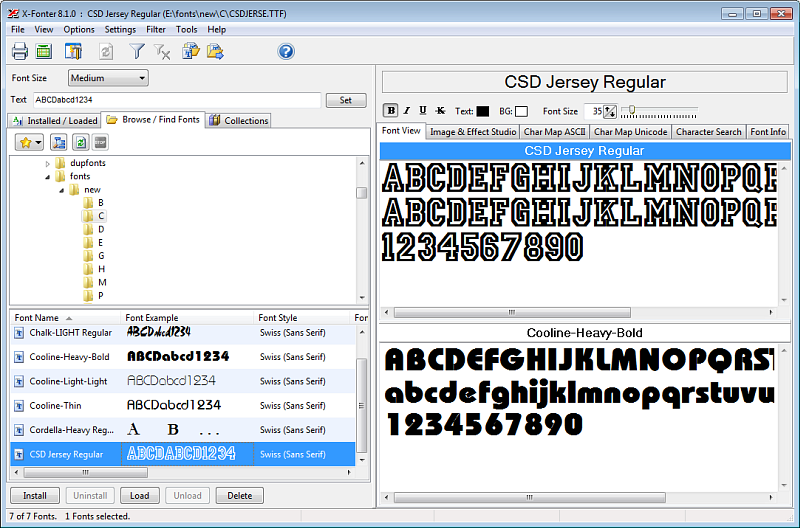This screenshot has height=528, width=800.
Task: Click the green table view icon
Action: tap(44, 51)
